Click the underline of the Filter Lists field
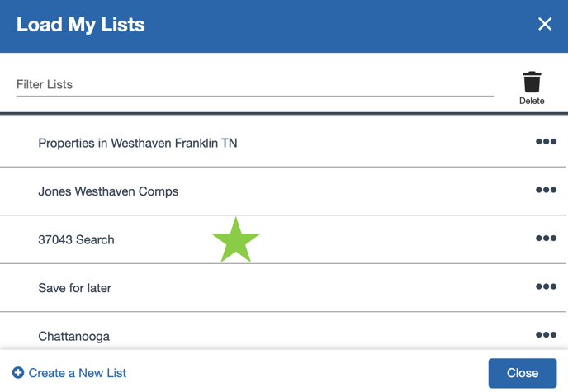This screenshot has height=392, width=568. tap(254, 96)
